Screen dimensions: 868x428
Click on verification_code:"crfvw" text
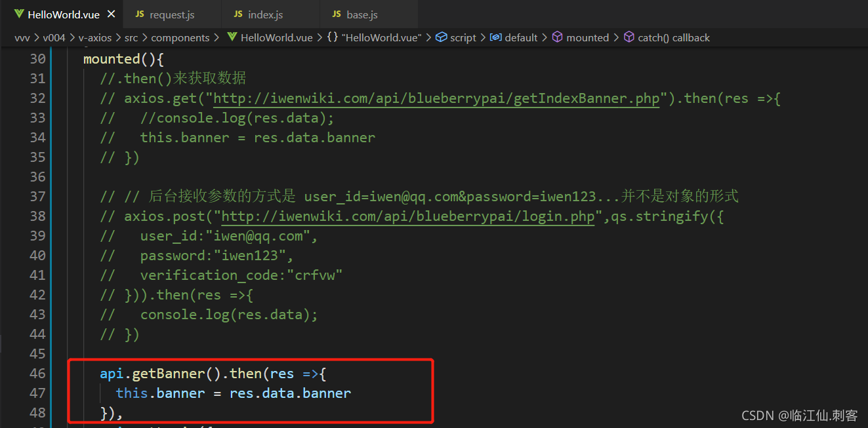[x=241, y=275]
